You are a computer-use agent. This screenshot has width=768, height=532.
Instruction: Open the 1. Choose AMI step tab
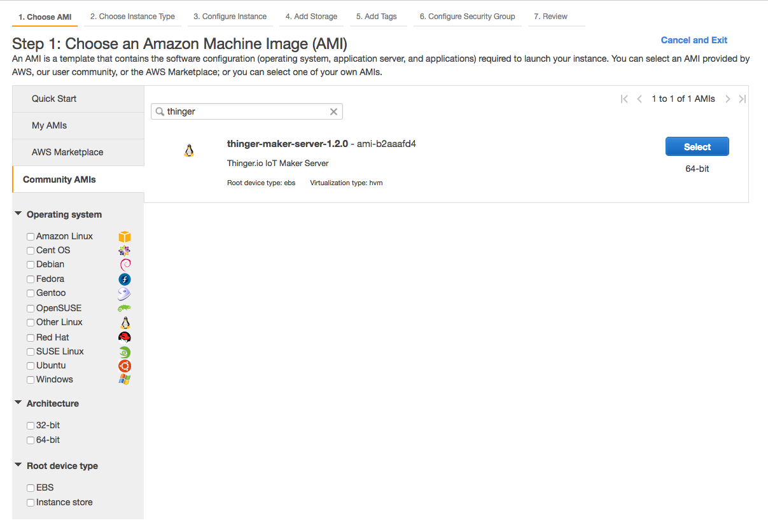coord(45,17)
